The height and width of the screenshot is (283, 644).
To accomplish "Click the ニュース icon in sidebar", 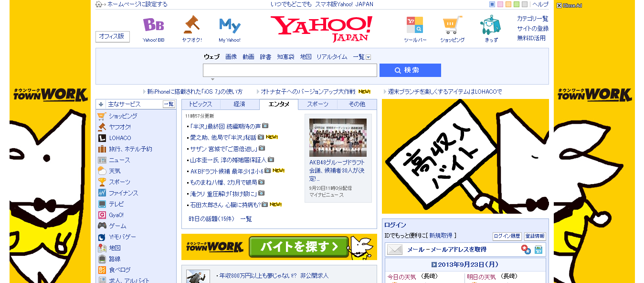I will coord(102,160).
